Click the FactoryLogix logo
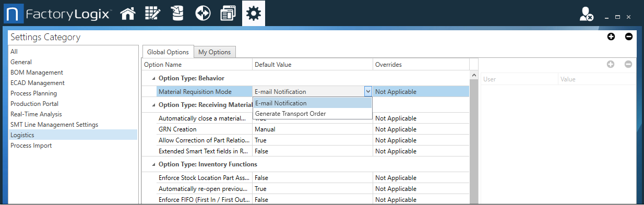The image size is (644, 205). point(57,14)
